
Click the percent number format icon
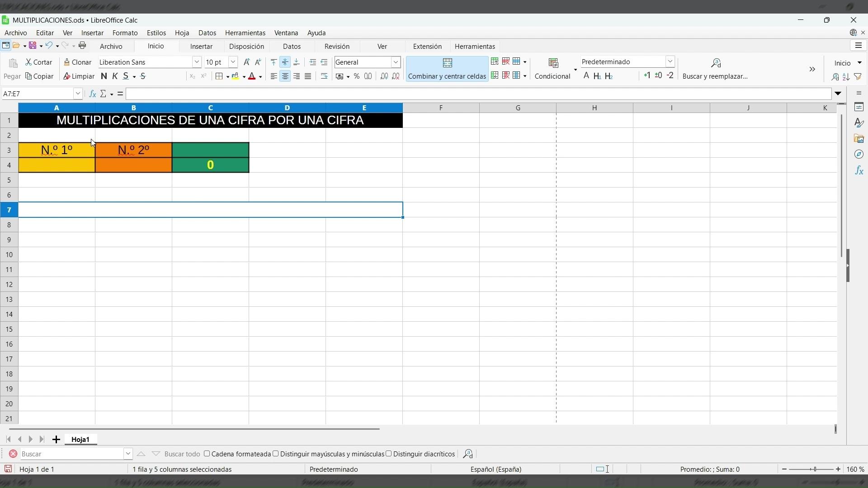pos(357,76)
